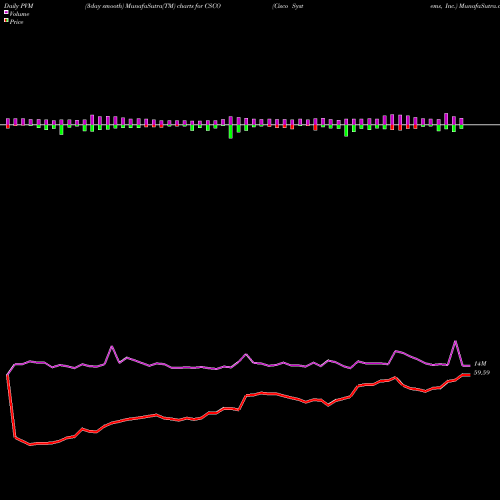Click the Price legend color swatch

(x=6, y=21)
